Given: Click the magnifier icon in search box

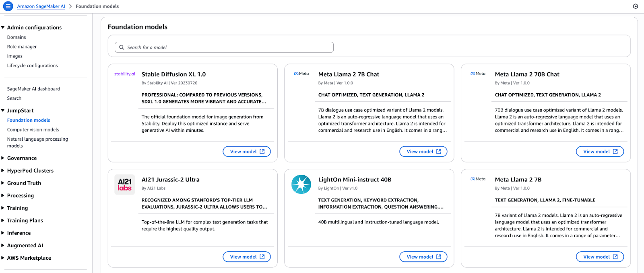Looking at the screenshot, I should coord(122,47).
